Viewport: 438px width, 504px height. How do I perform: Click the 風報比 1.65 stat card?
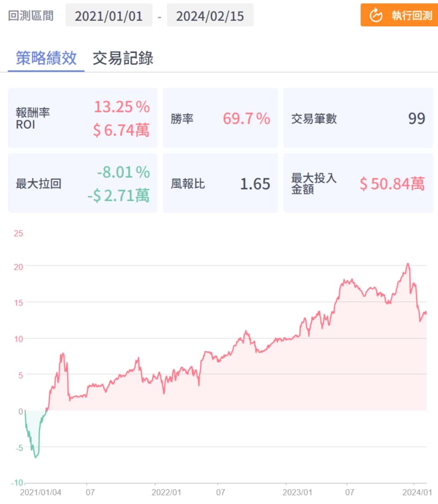[x=220, y=183]
